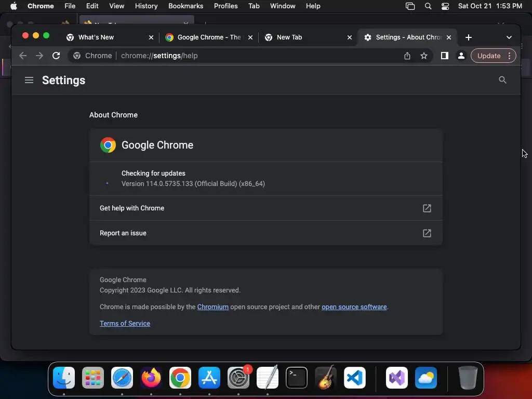
Task: Open the Apple menu
Action: pos(14,6)
